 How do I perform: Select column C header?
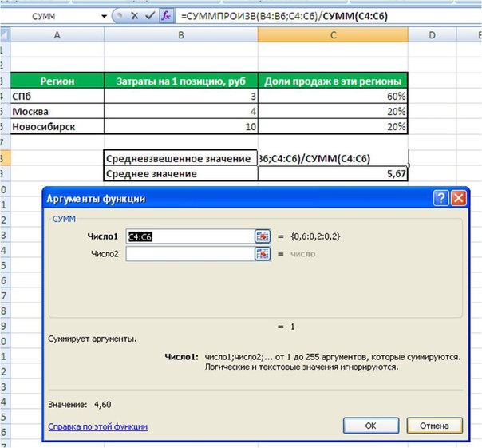click(333, 35)
